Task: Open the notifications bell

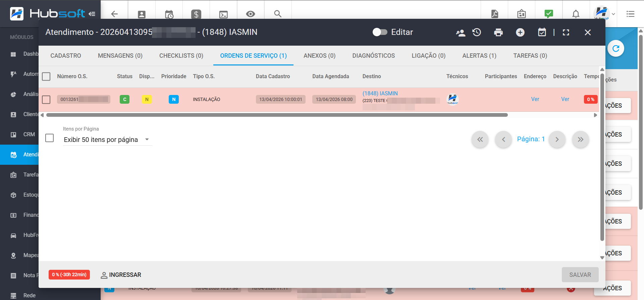Action: tap(576, 14)
